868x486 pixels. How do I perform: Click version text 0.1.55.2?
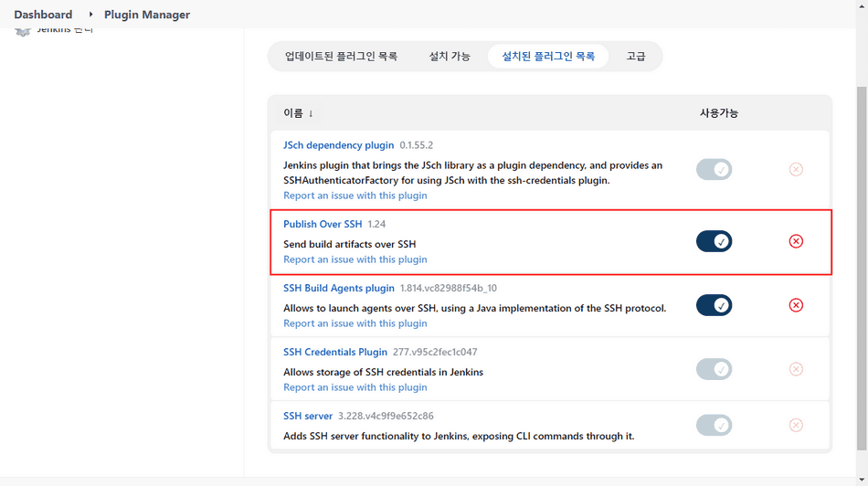click(x=417, y=145)
